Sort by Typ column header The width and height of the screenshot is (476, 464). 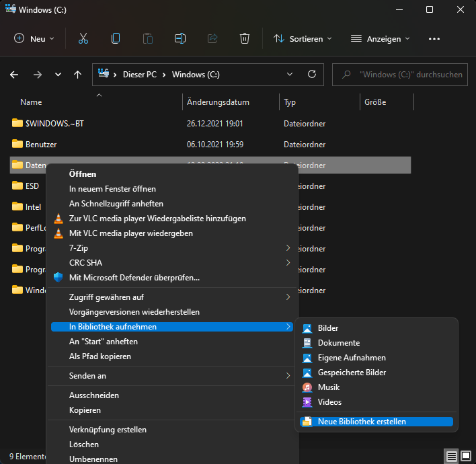point(290,102)
